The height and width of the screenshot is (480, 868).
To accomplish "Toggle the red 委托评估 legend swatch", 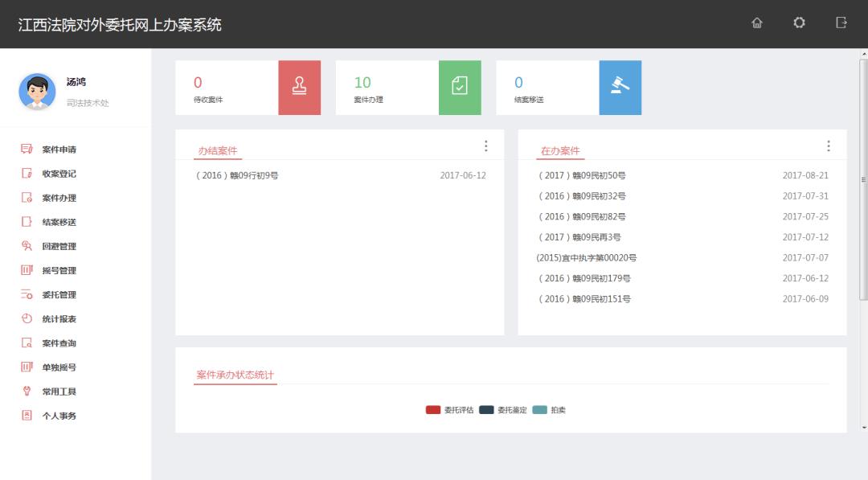I will click(433, 410).
